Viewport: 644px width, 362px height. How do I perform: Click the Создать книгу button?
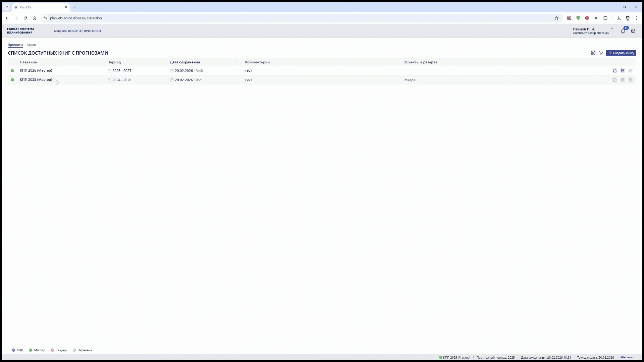pyautogui.click(x=621, y=53)
